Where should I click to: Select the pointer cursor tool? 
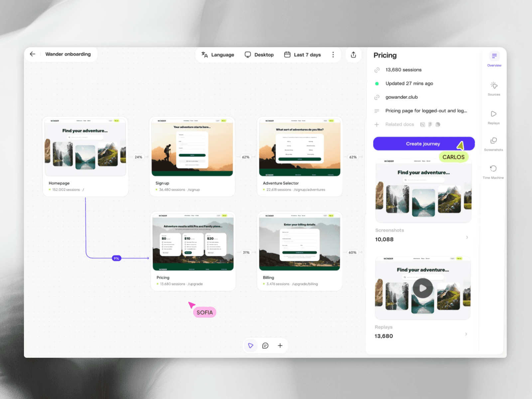tap(251, 345)
